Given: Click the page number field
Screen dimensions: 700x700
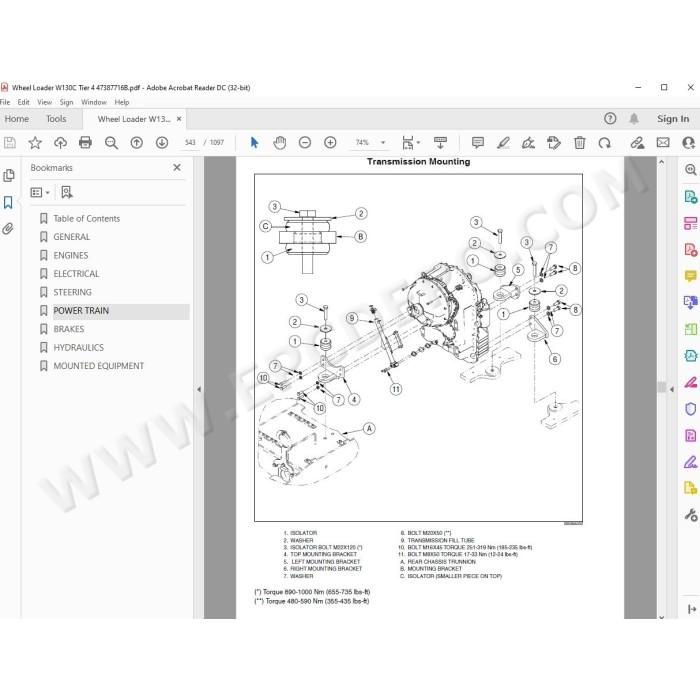Looking at the screenshot, I should pyautogui.click(x=190, y=143).
